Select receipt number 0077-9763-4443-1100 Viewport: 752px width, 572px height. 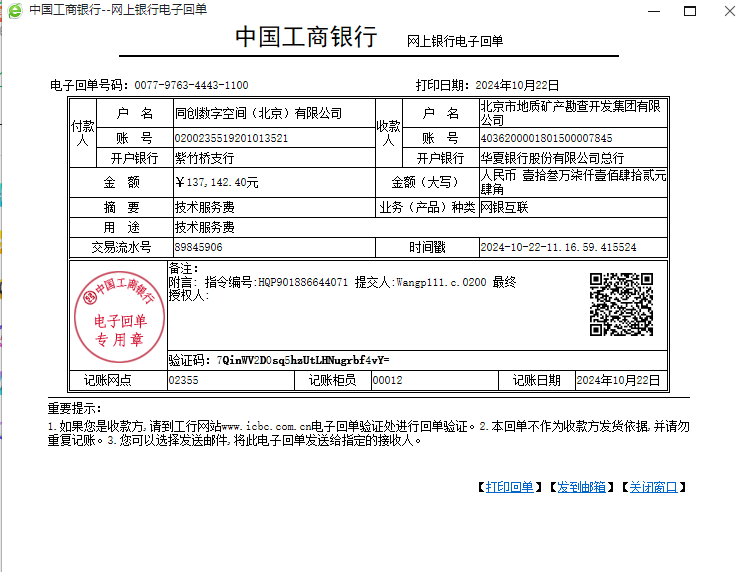coord(191,85)
